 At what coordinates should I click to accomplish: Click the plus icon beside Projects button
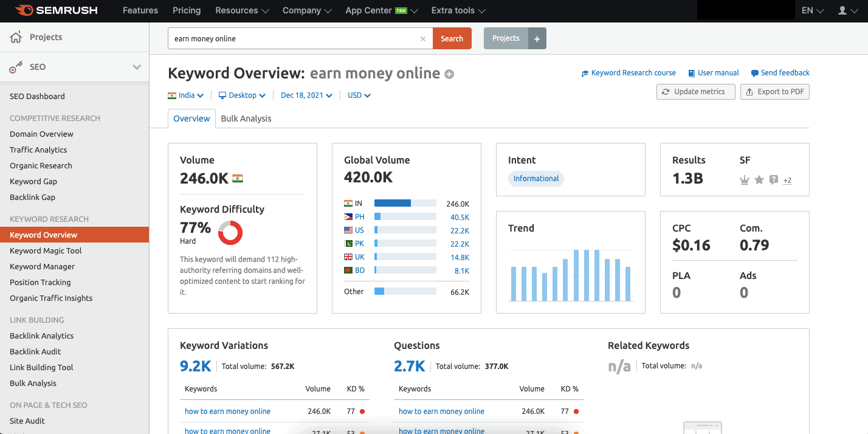coord(537,38)
